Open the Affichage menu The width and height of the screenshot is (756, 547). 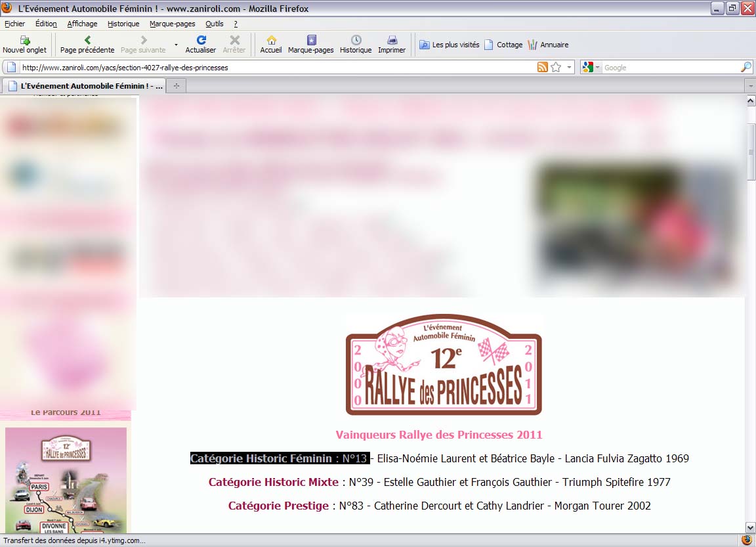coord(83,24)
